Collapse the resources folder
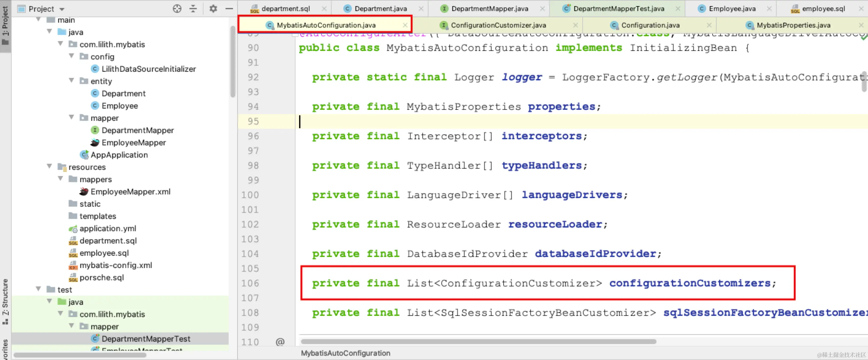Screen dimensions: 868x360 [x=50, y=166]
